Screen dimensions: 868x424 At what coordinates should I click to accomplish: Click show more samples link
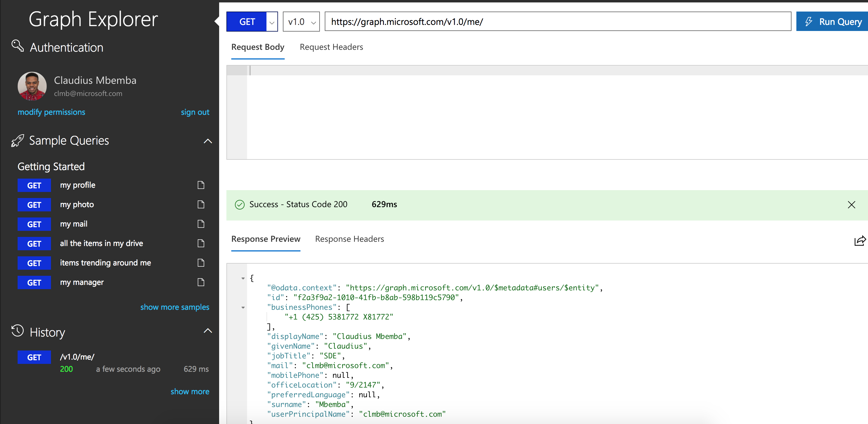pos(175,306)
